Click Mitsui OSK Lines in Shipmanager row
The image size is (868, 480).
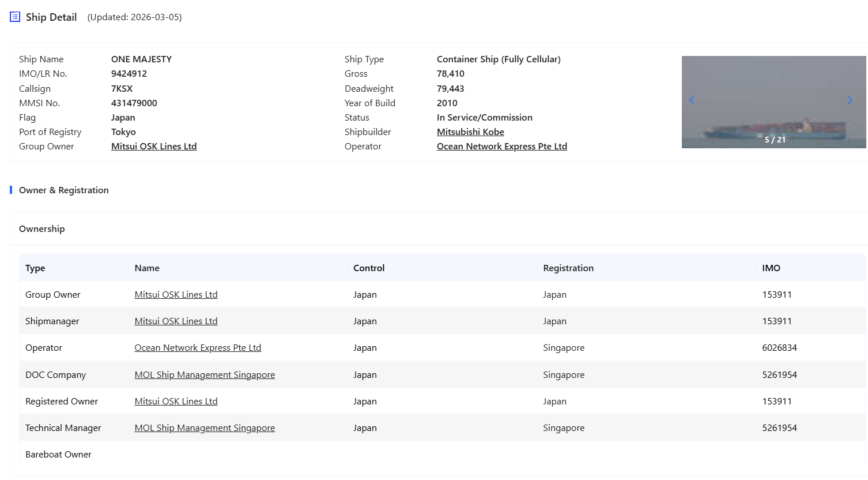click(x=176, y=321)
